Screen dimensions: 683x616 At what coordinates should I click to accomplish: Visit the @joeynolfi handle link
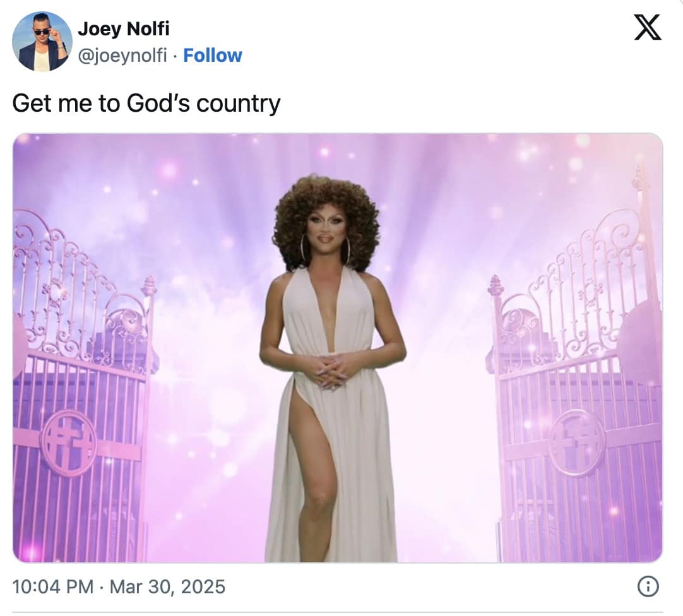(122, 56)
